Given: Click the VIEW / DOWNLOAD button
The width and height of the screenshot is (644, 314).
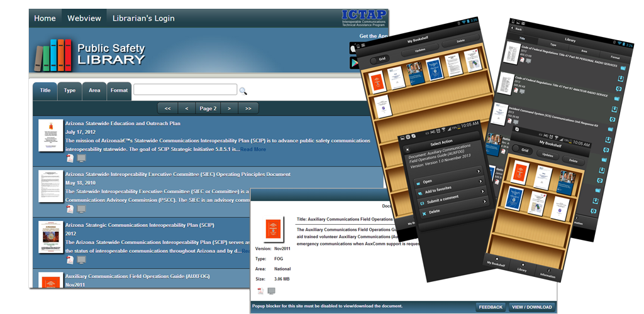Looking at the screenshot, I should (532, 307).
